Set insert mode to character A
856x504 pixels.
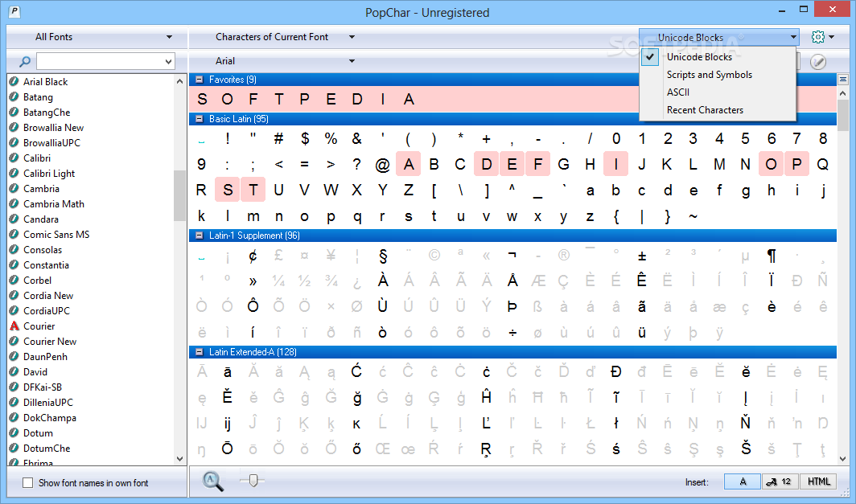pyautogui.click(x=743, y=481)
